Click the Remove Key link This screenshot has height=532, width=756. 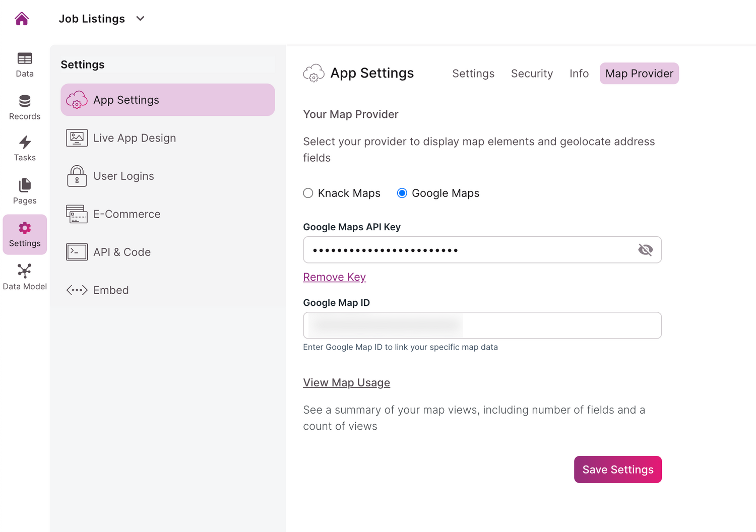(x=334, y=277)
